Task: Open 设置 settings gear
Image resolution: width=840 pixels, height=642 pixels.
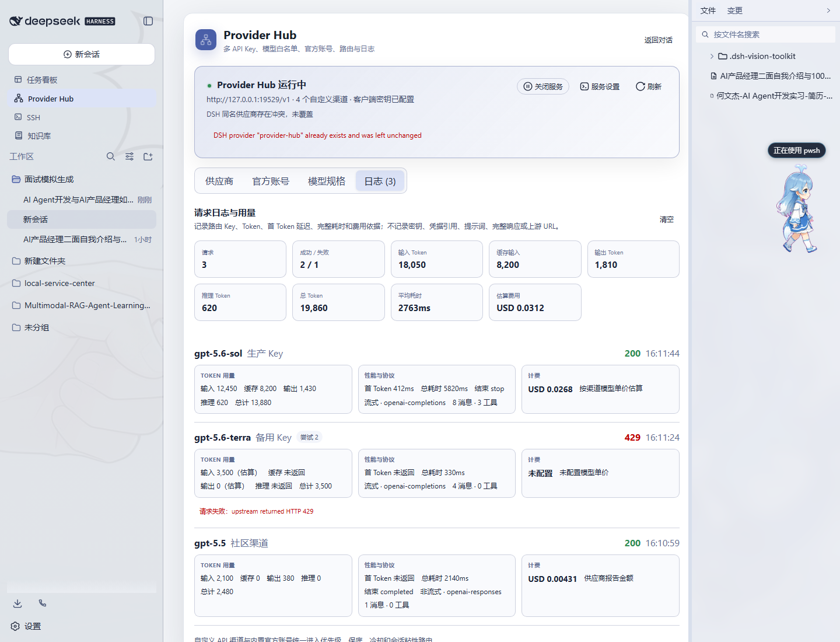Action: point(26,626)
